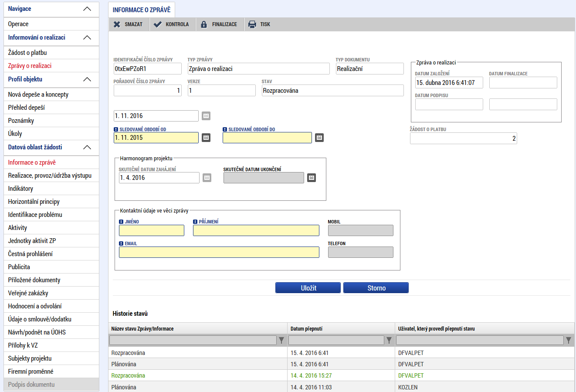Click the Uložit save button

coord(308,288)
